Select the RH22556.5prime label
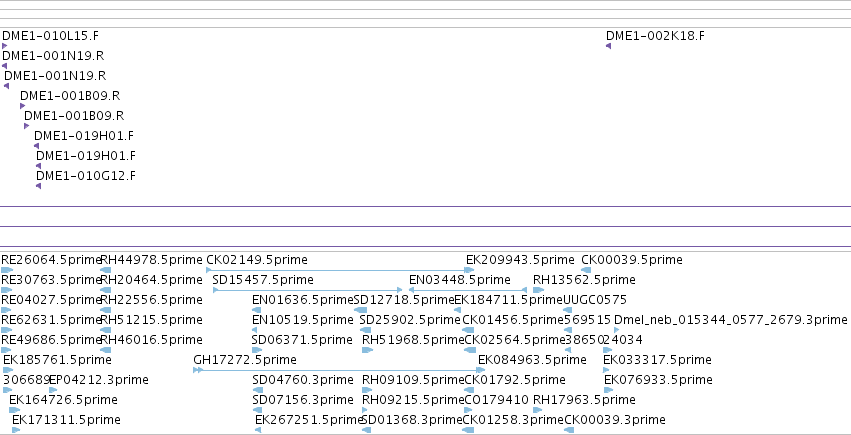 click(151, 300)
